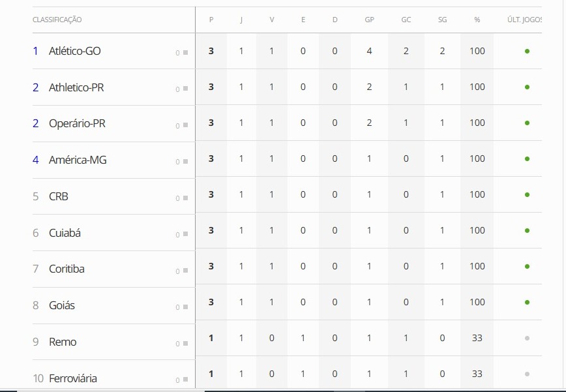Click Athletico-PR position change square icon
566x392 pixels.
[x=186, y=89]
